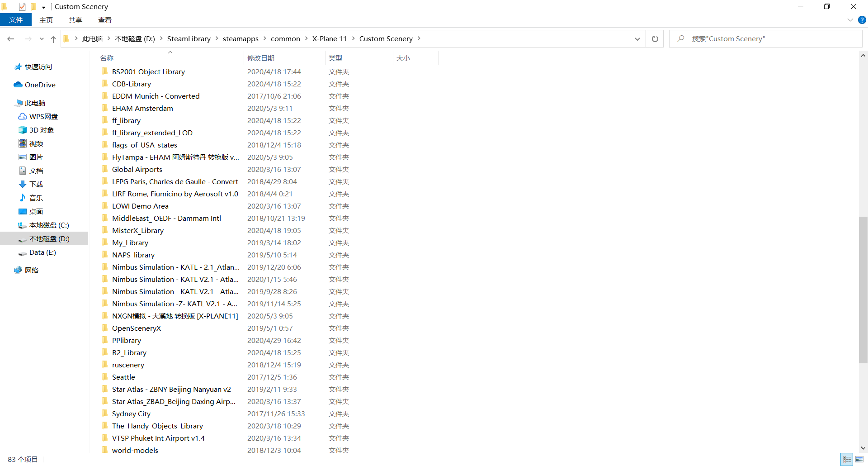Open 3D 对象 in the navigation pane

point(36,130)
